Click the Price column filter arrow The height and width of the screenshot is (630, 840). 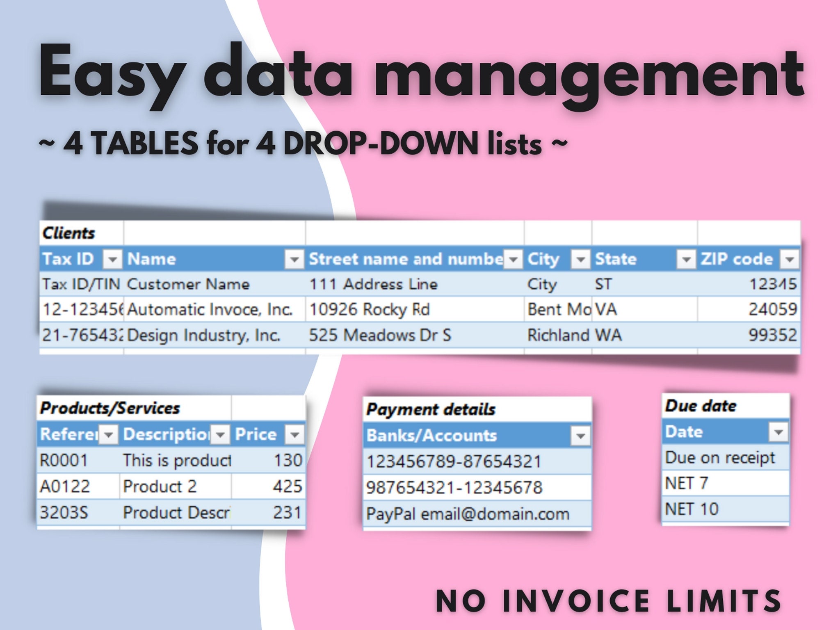point(295,434)
